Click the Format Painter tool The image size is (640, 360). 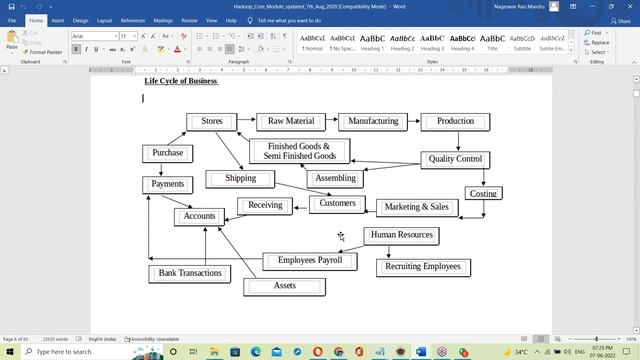[42, 52]
